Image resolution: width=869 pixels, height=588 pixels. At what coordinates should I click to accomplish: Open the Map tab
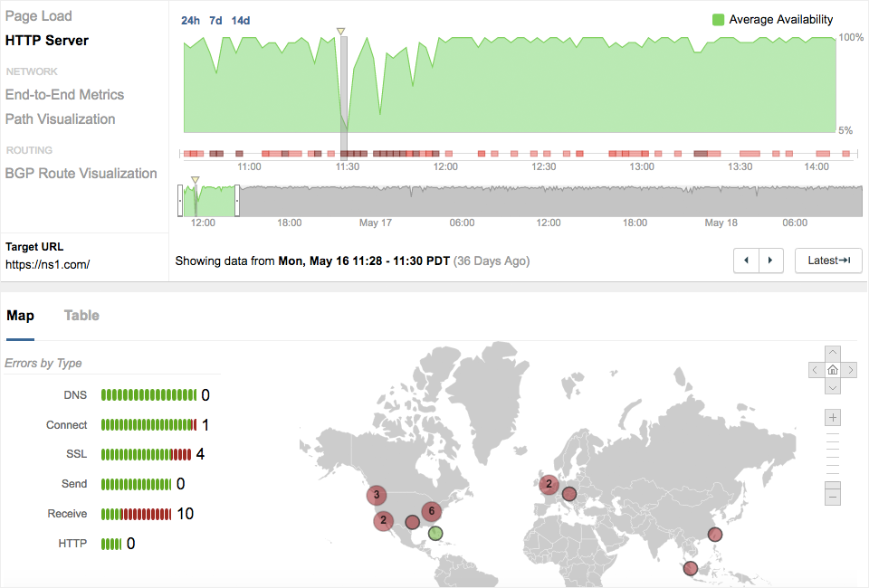20,316
